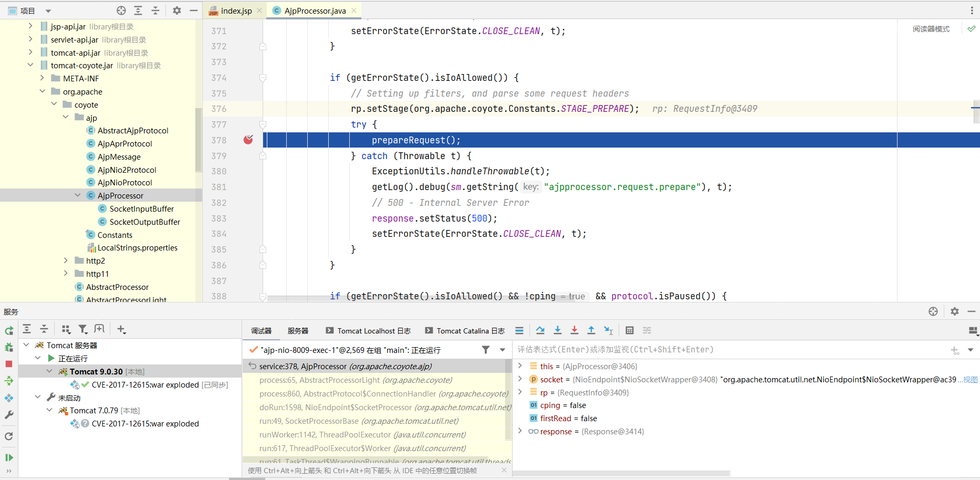
Task: Select the doRun:1598 NioEndpoint stack frame
Action: click(385, 407)
